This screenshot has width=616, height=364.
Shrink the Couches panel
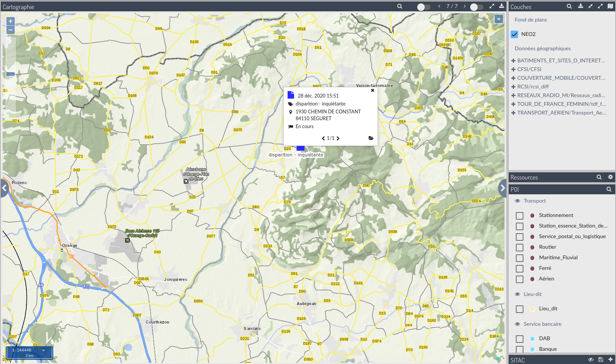(590, 6)
